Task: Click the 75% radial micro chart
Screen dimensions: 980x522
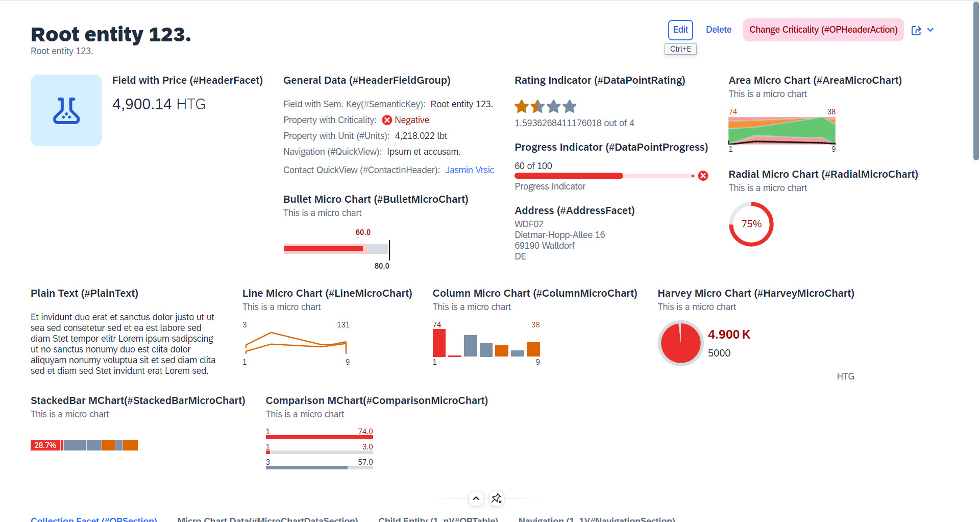Action: 751,224
